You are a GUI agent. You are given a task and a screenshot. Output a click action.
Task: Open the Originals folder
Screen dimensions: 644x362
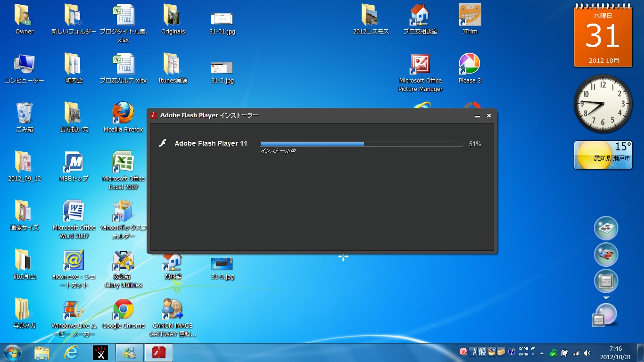[173, 20]
